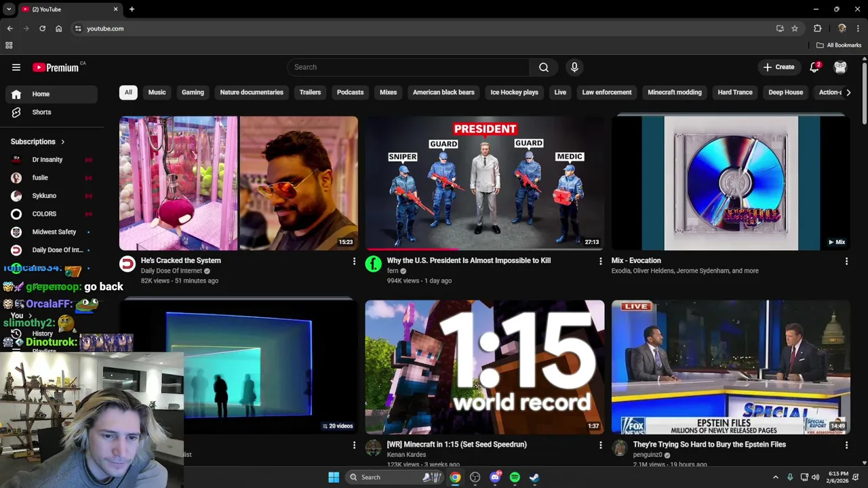This screenshot has height=488, width=868.
Task: Open the Chrome apps grid icon
Action: [x=9, y=45]
